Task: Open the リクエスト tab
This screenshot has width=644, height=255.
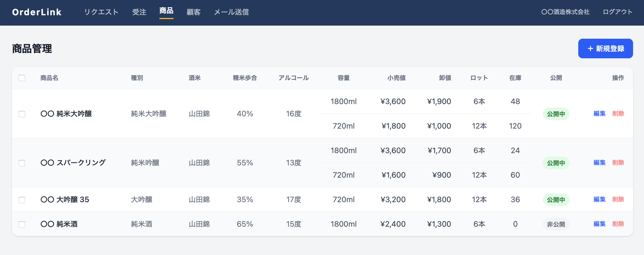Action: tap(101, 12)
